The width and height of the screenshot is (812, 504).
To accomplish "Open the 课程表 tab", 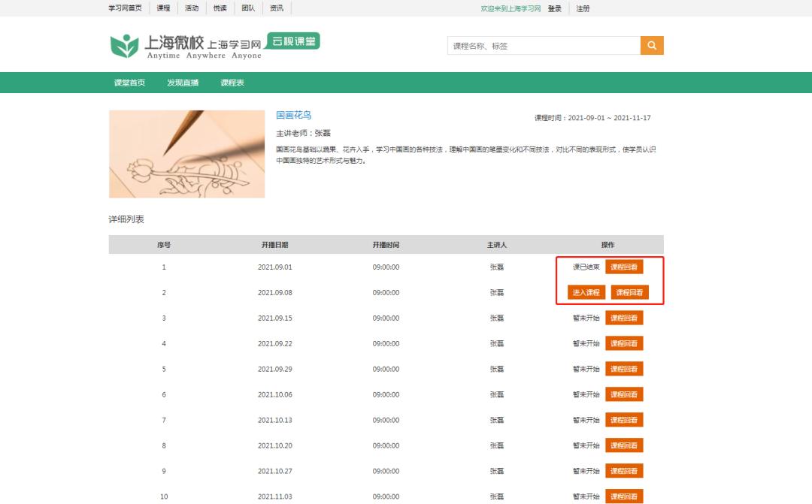I will [x=232, y=83].
